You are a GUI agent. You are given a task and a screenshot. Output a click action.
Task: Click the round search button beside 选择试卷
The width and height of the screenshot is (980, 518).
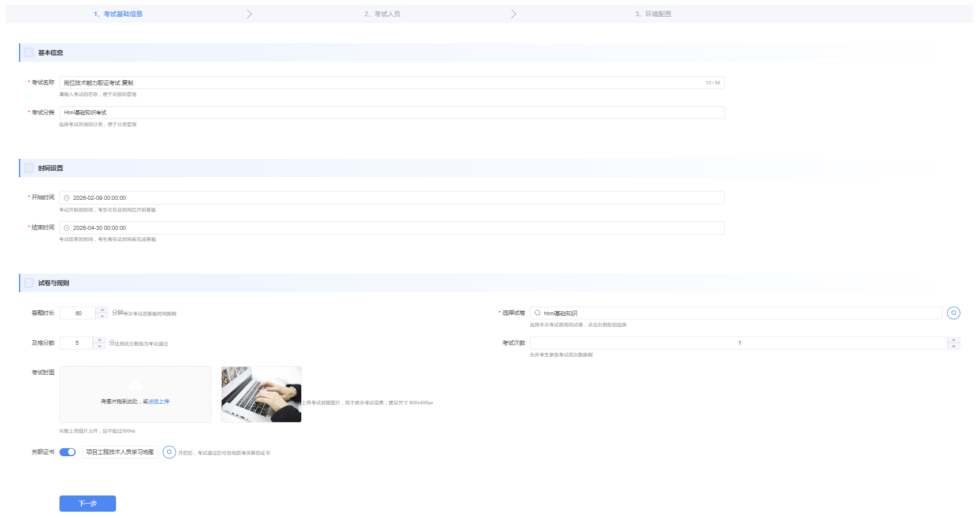click(x=953, y=313)
